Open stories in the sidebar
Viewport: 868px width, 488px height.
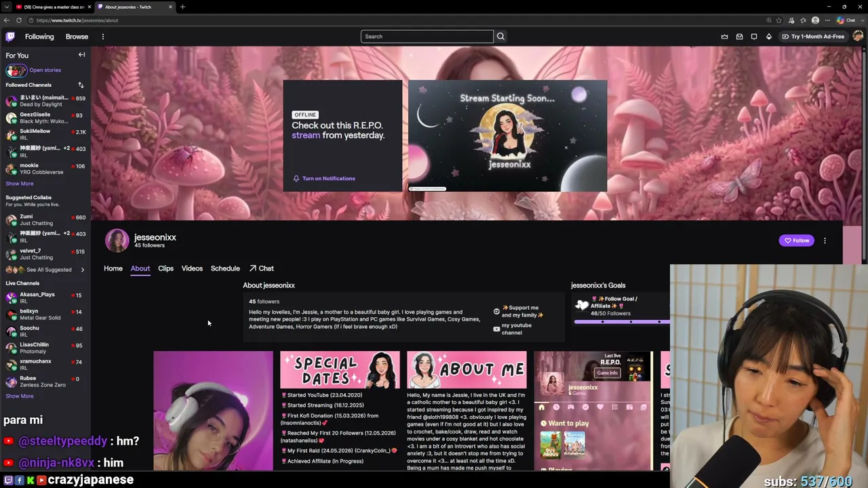(45, 70)
